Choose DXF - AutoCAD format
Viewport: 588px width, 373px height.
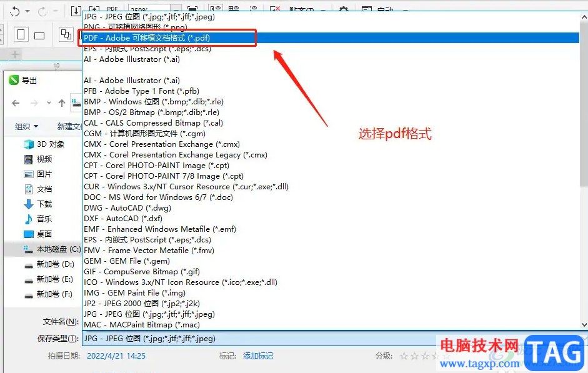point(331,219)
